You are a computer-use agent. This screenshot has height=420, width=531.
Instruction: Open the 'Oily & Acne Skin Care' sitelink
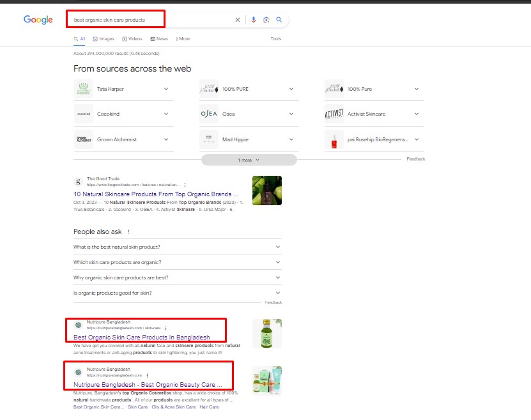(174, 407)
